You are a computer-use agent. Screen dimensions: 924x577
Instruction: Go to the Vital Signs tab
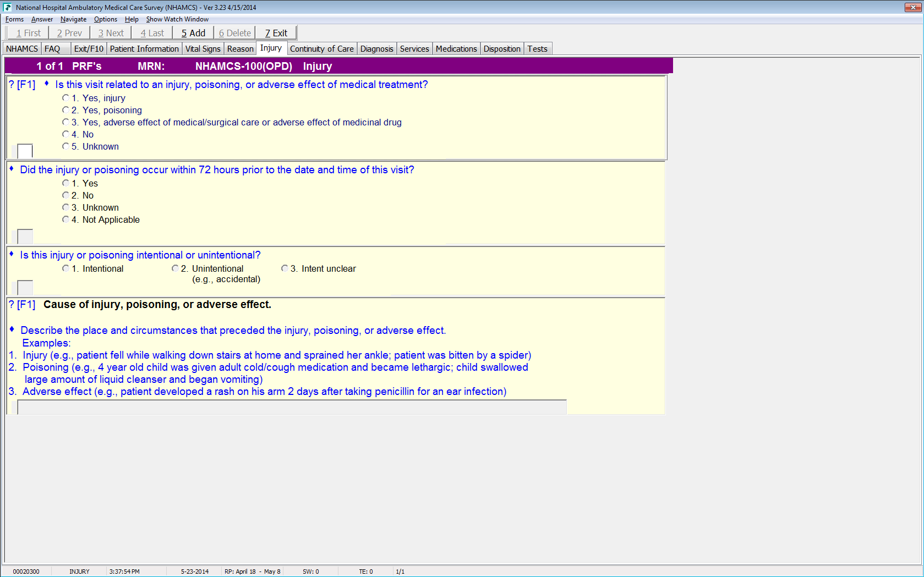203,49
